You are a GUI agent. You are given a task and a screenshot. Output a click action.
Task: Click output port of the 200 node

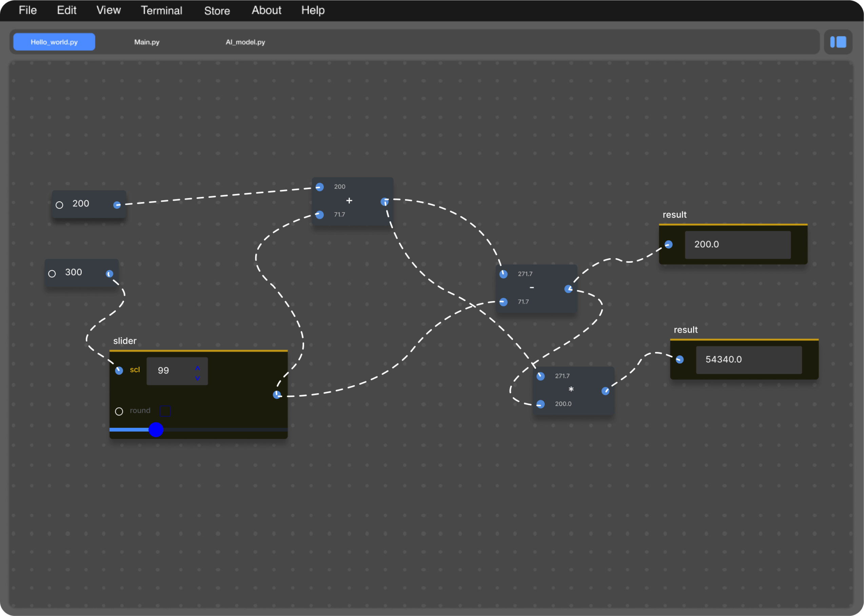pyautogui.click(x=117, y=205)
